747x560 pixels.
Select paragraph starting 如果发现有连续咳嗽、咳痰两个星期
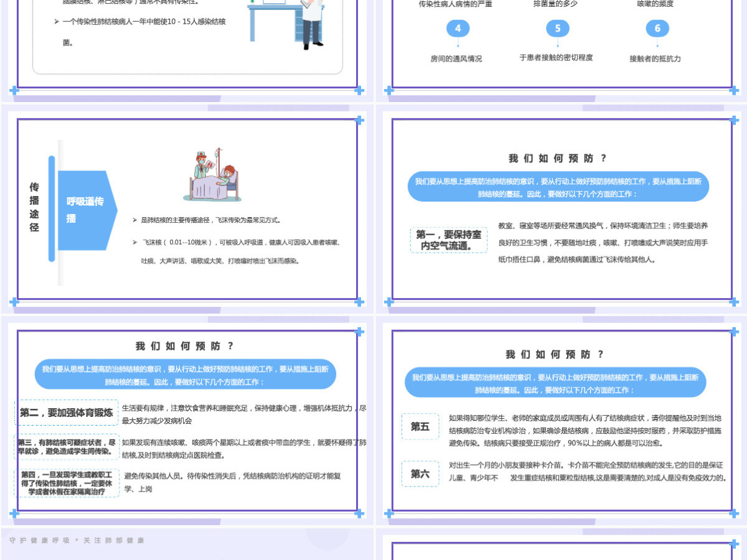point(244,449)
